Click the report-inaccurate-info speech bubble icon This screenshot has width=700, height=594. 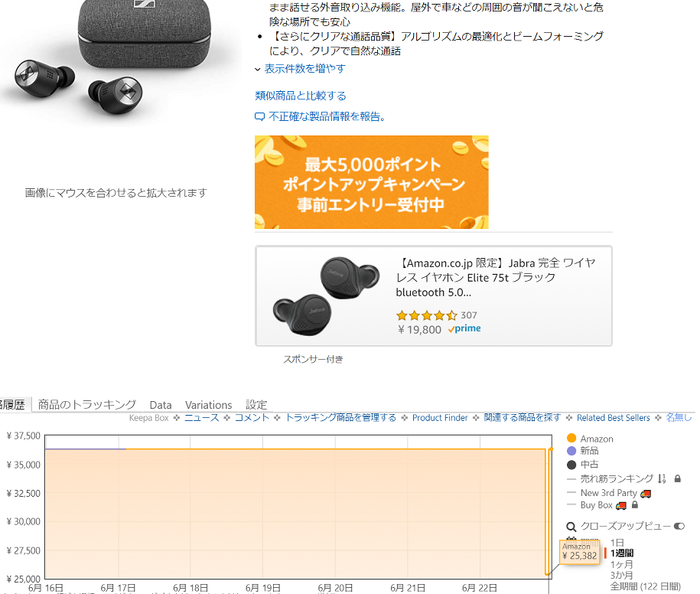(259, 117)
